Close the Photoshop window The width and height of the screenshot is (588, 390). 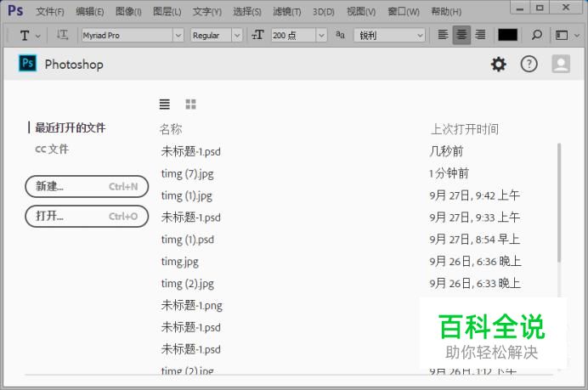(566, 8)
